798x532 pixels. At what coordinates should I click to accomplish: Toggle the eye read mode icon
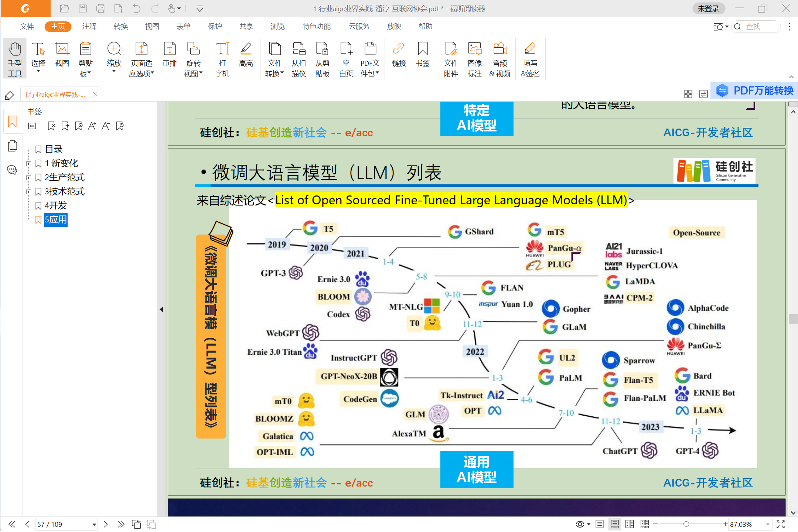(x=580, y=524)
